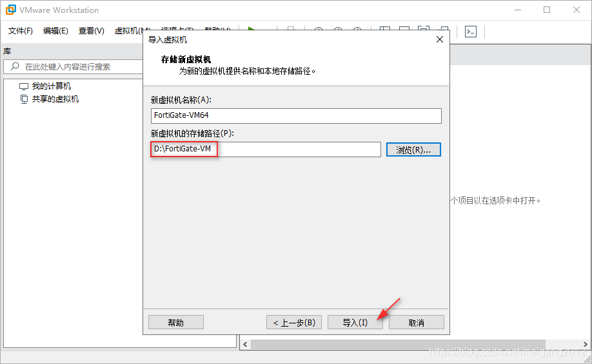Go back with the 上一步(B) button
Image resolution: width=592 pixels, height=364 pixels.
(293, 323)
